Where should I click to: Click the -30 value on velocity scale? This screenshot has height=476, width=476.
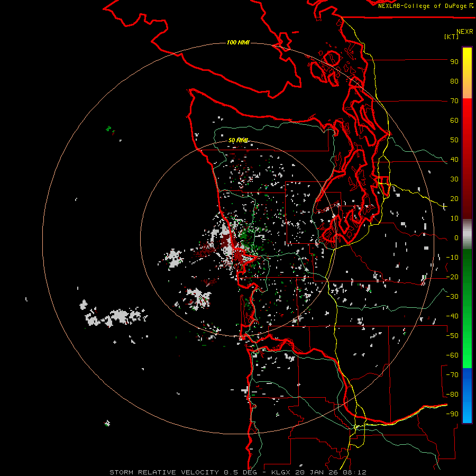click(452, 297)
